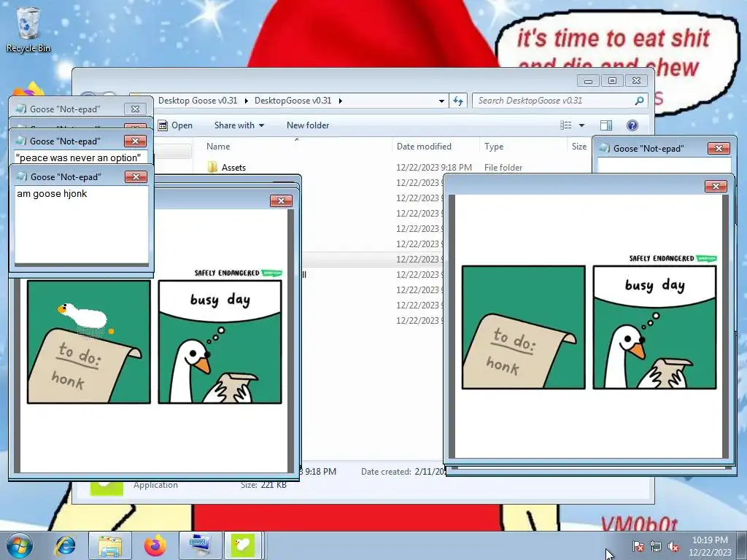Sort files by Type column header
Viewport: 747px width, 560px height.
pos(494,147)
